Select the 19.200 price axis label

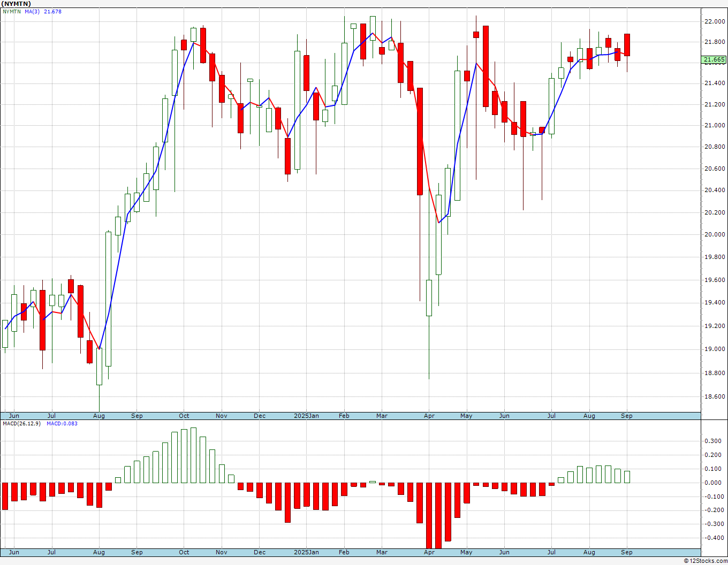tap(715, 326)
